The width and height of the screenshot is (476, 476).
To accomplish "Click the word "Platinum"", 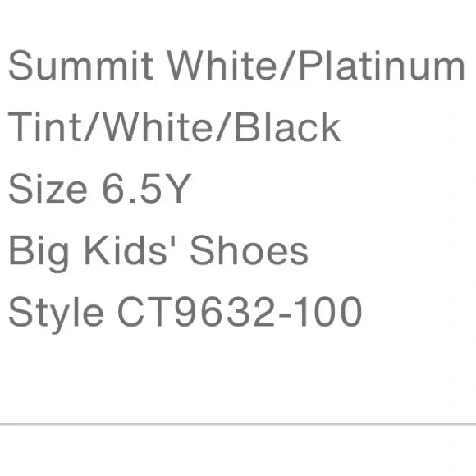I will coord(382,66).
